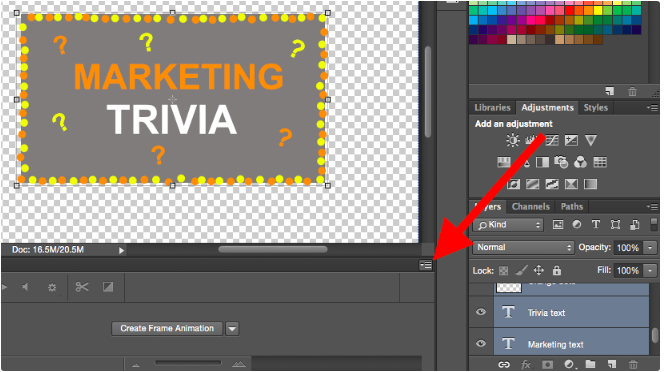Open timeline settings gear icon
The height and width of the screenshot is (372, 668).
click(x=52, y=288)
